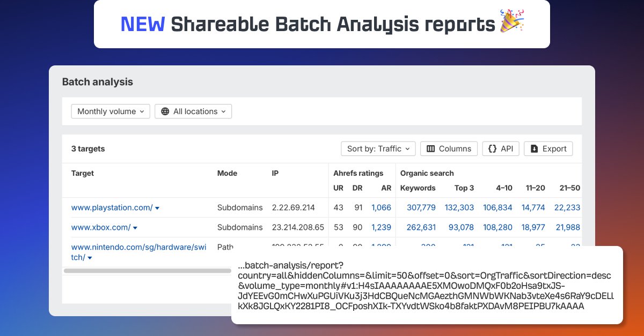Click the Top 3 value 132,303
The image size is (644, 336).
[x=459, y=207]
